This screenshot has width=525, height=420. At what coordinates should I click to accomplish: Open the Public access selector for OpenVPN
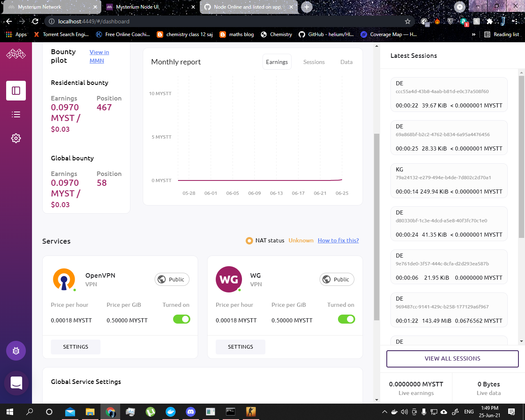click(x=172, y=279)
